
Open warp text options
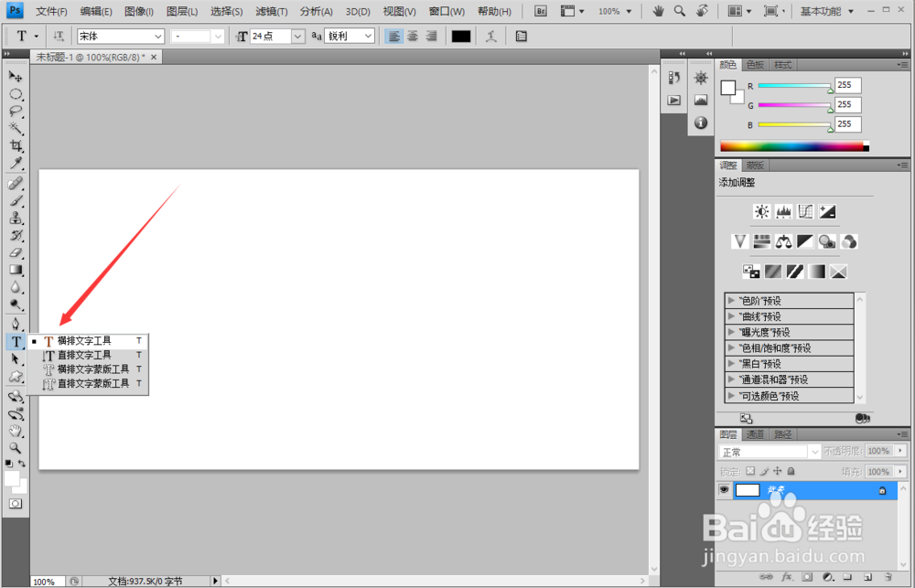click(490, 37)
